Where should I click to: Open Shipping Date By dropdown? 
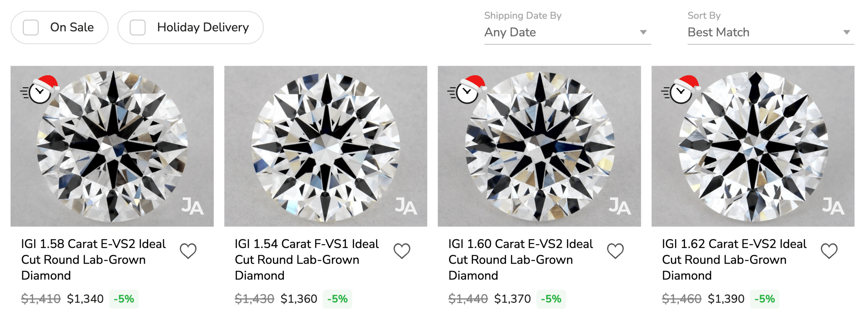pos(567,33)
